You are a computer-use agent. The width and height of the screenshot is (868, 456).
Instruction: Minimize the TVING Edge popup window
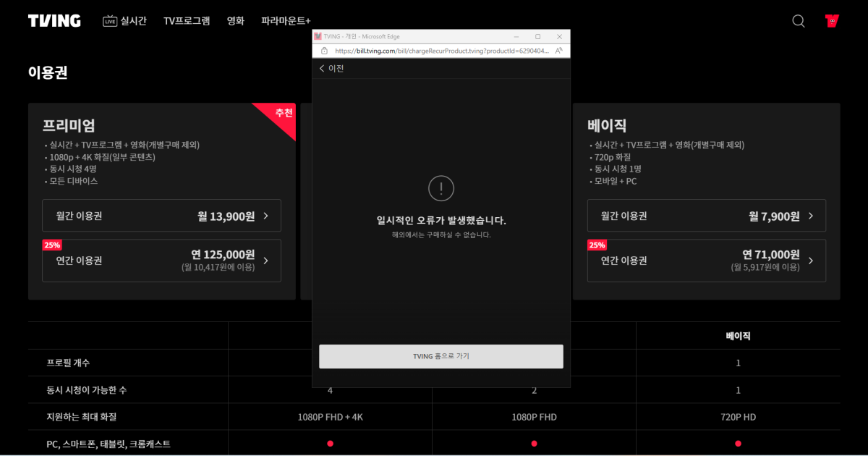click(x=516, y=36)
